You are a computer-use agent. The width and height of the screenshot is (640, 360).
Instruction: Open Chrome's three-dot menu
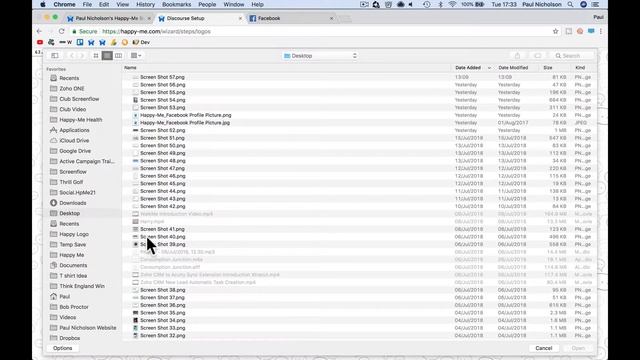pyautogui.click(x=601, y=31)
